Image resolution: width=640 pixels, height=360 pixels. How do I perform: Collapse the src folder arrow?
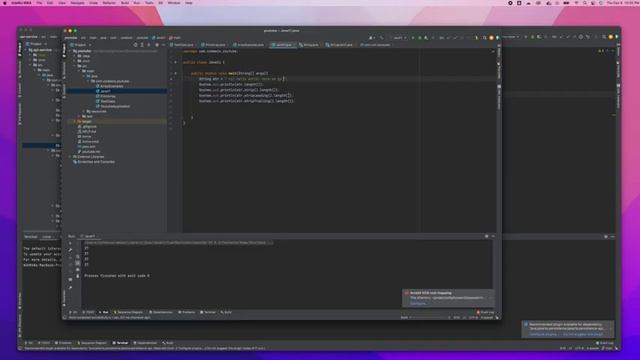(75, 66)
